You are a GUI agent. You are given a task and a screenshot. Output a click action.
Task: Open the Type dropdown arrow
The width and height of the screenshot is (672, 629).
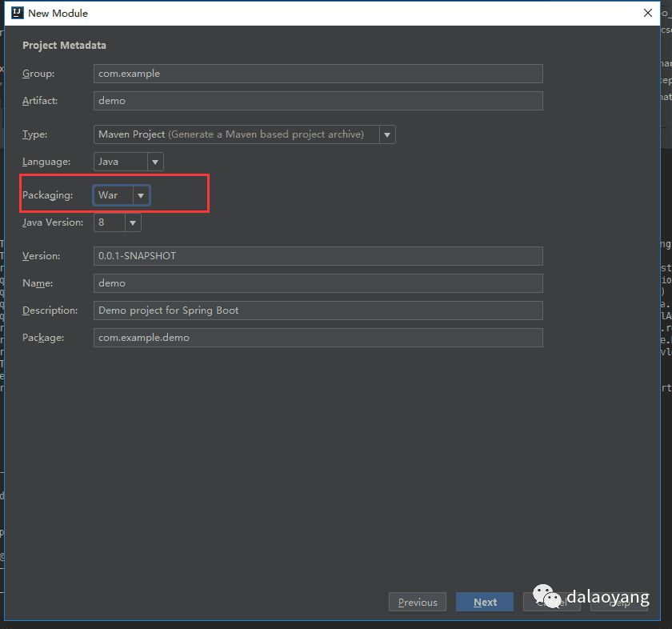[387, 134]
